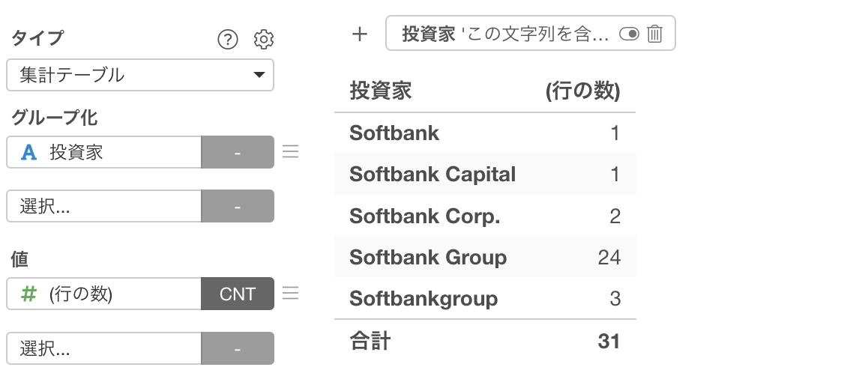Open the settings gear icon
This screenshot has height=385, width=868.
pyautogui.click(x=264, y=39)
